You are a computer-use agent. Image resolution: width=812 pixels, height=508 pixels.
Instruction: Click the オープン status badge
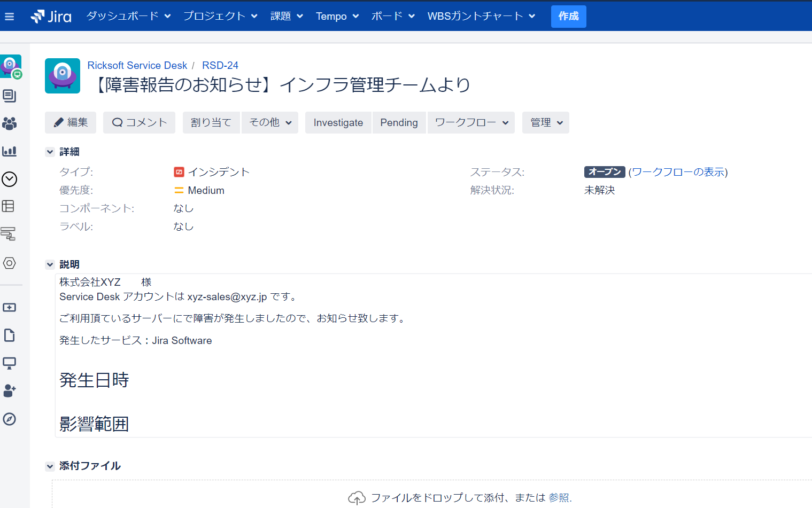click(x=605, y=172)
